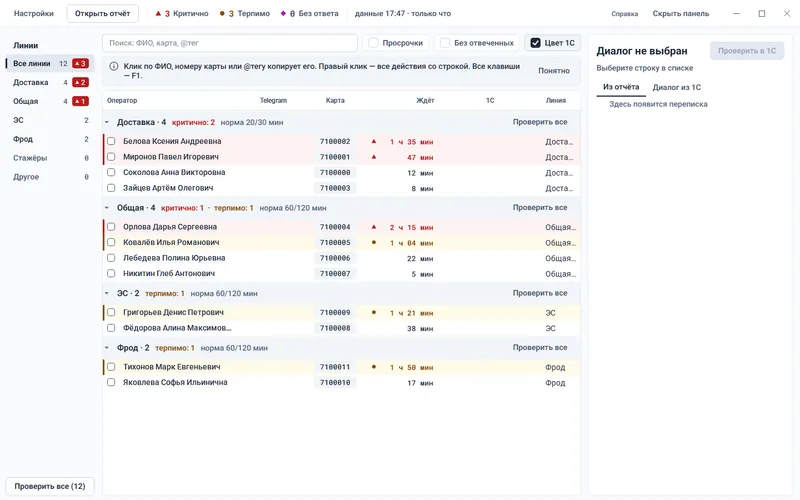Screen dimensions: 800x500
Task: Check the box for Зайцев Артём Олегович
Action: click(111, 188)
